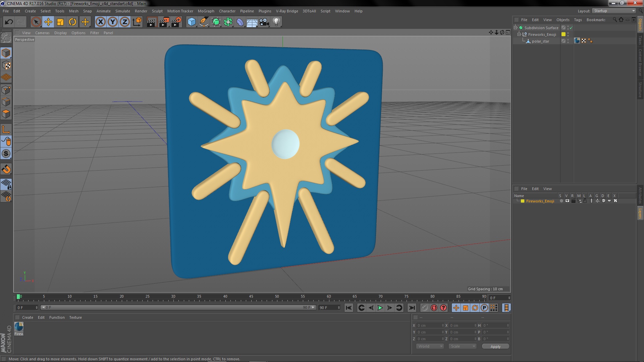Image resolution: width=644 pixels, height=362 pixels.
Task: Click Fireworks_Emoji yellow layer color swatch
Action: coord(563,34)
